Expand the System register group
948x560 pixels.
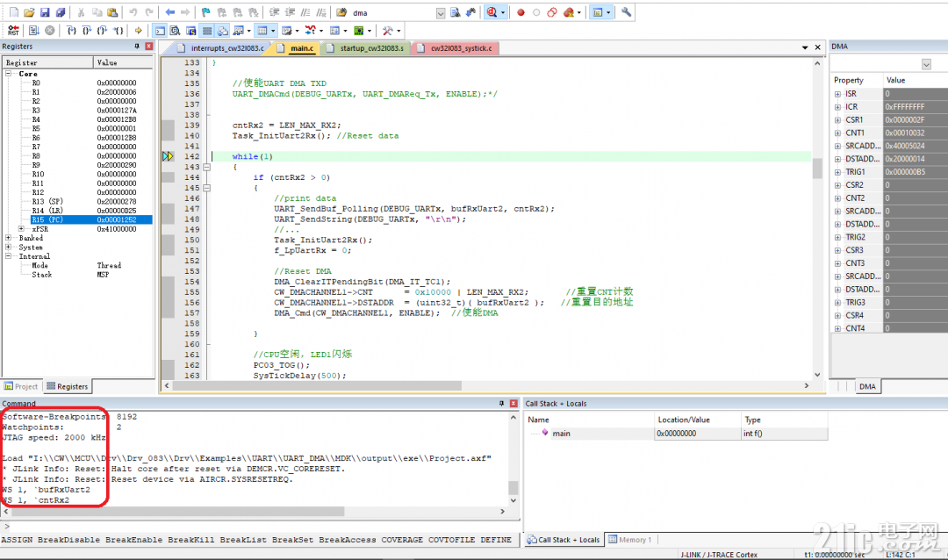click(9, 248)
